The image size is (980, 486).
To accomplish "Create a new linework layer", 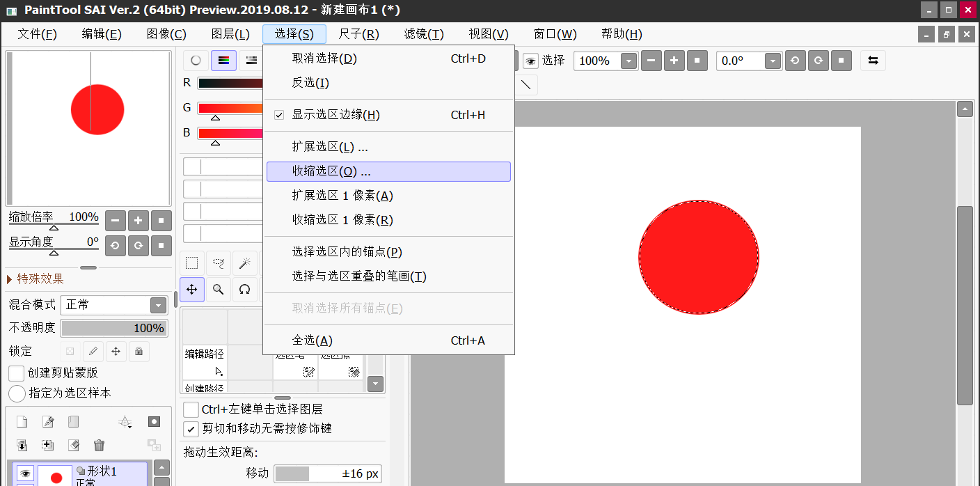I will (47, 421).
